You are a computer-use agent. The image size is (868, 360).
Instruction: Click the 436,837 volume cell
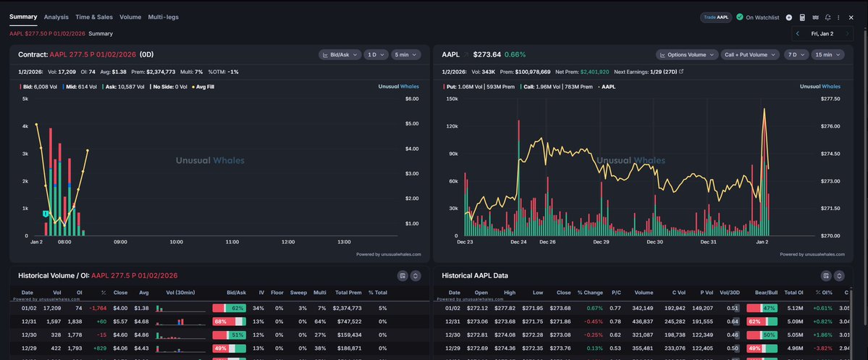(644, 321)
